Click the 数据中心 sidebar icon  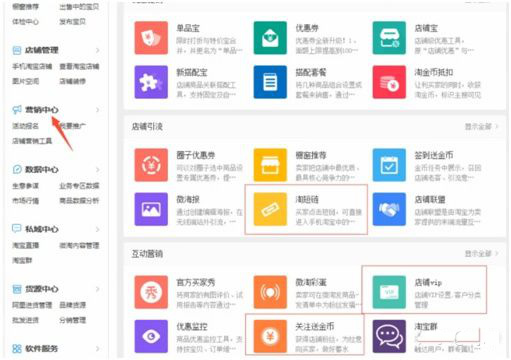pyautogui.click(x=17, y=169)
